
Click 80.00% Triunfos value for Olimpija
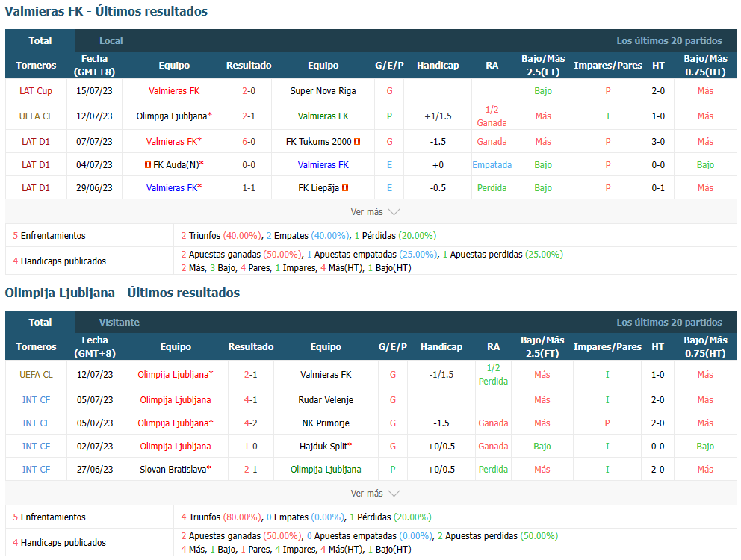pos(241,517)
